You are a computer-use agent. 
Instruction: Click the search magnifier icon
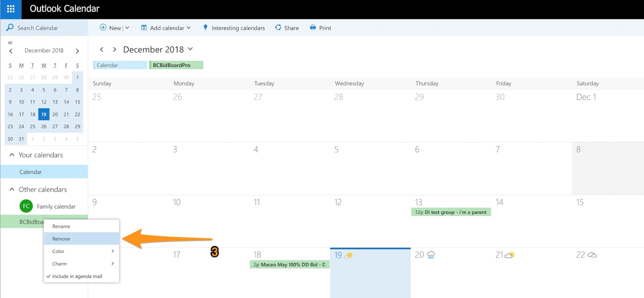pyautogui.click(x=10, y=27)
